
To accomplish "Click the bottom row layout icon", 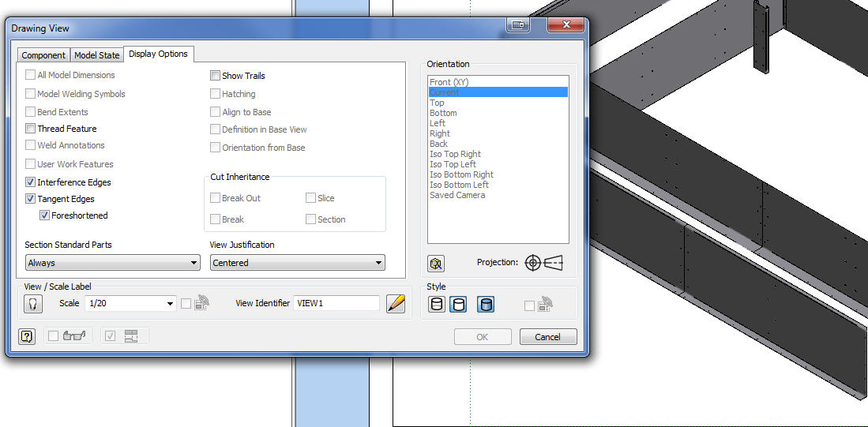I will 130,335.
